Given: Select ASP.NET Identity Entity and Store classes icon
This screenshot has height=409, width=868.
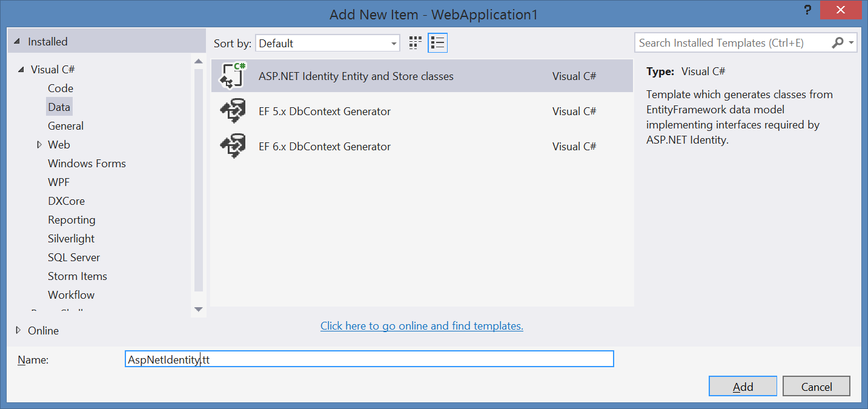Looking at the screenshot, I should (233, 75).
